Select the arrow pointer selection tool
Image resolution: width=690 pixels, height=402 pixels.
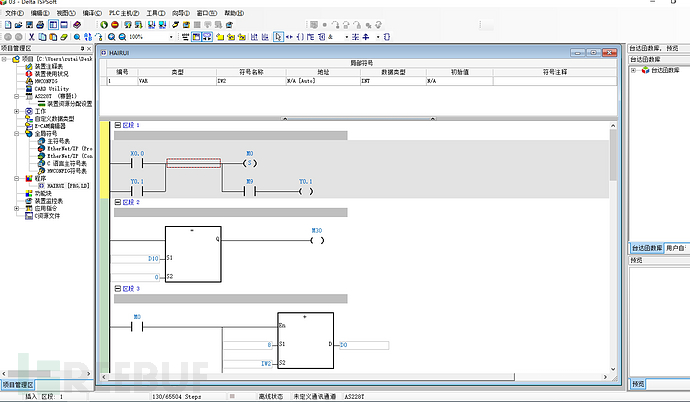279,37
